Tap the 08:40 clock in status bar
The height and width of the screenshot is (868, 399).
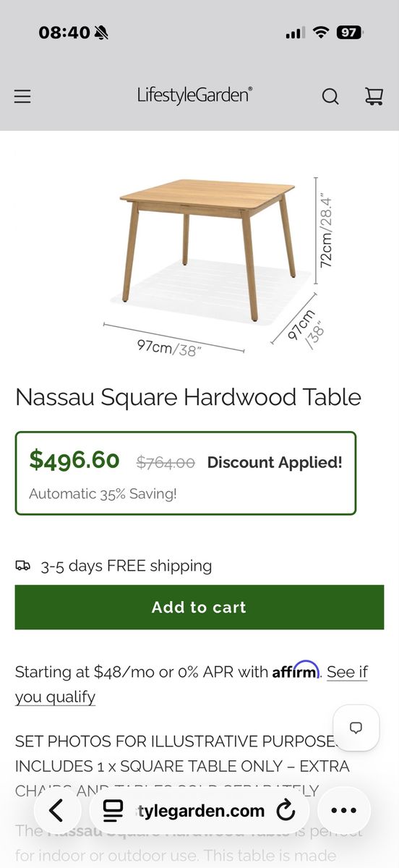pos(64,33)
